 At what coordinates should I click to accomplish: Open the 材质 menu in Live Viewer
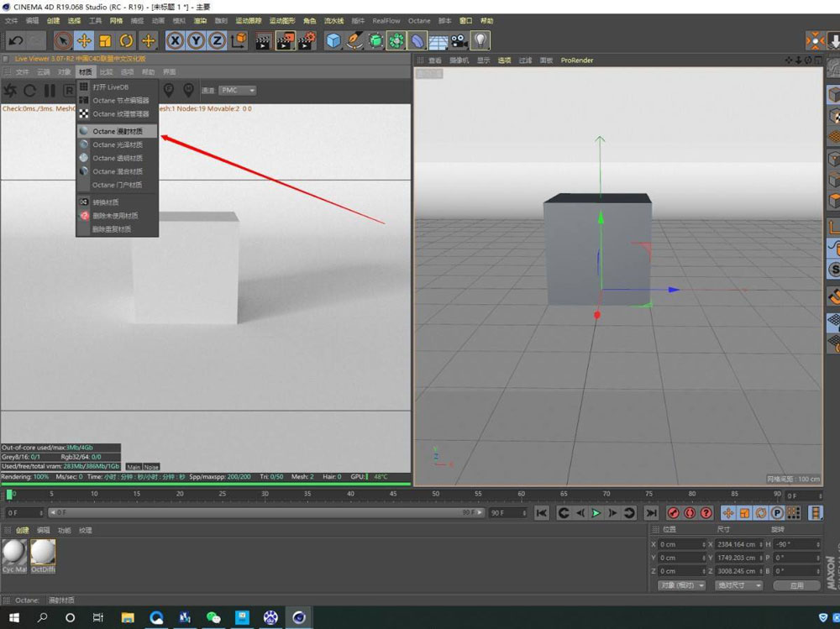85,71
